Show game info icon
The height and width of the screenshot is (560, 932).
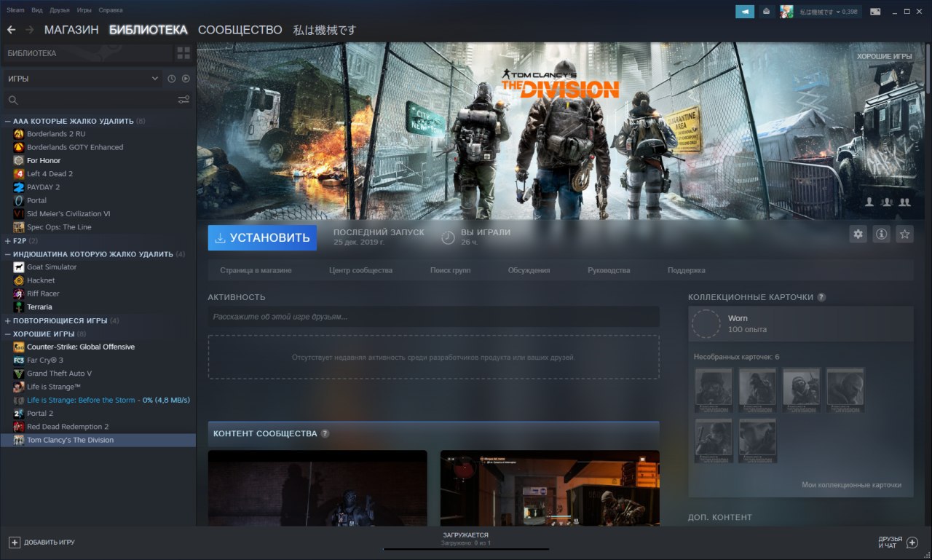[881, 234]
